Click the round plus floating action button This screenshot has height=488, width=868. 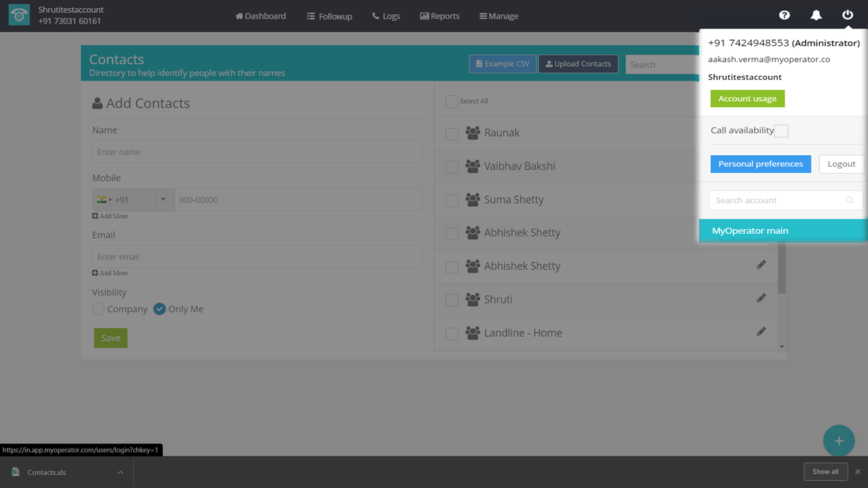838,441
